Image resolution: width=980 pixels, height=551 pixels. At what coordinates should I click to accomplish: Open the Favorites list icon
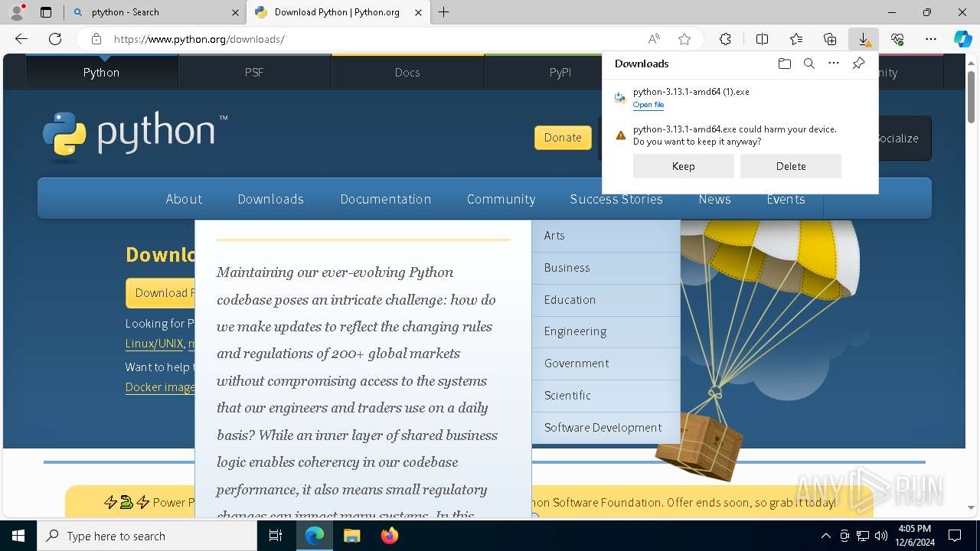coord(796,39)
